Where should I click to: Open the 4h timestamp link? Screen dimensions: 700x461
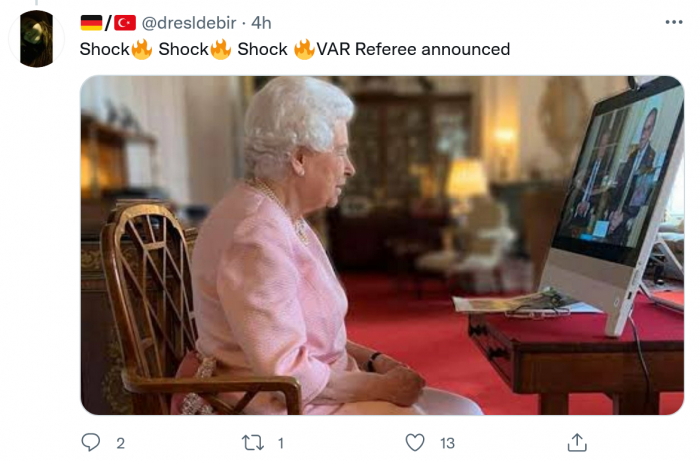[x=261, y=23]
